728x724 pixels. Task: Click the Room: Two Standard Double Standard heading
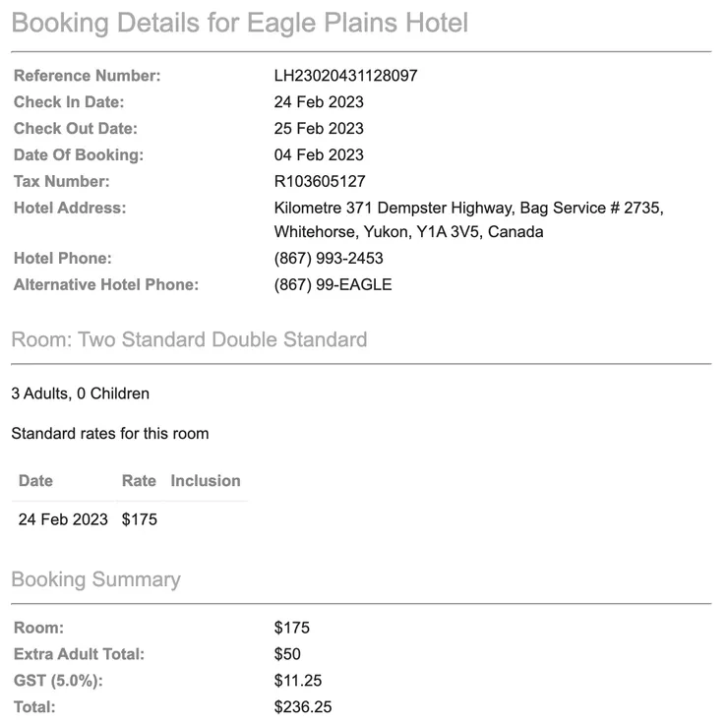(x=189, y=340)
